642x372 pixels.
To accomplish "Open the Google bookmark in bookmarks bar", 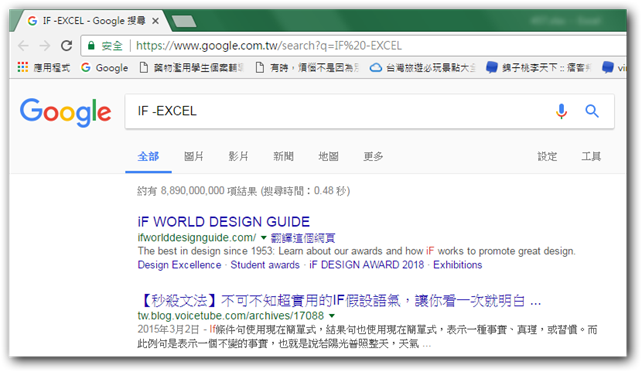I will (104, 68).
